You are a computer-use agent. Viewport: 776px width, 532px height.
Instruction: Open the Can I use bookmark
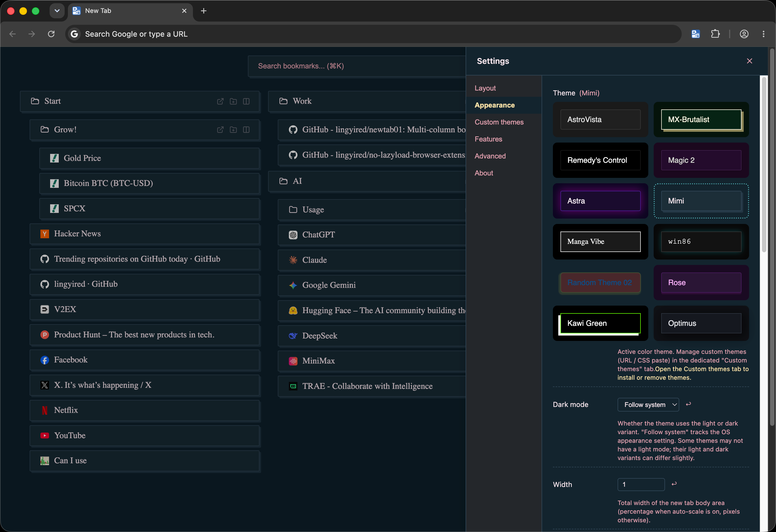click(145, 461)
